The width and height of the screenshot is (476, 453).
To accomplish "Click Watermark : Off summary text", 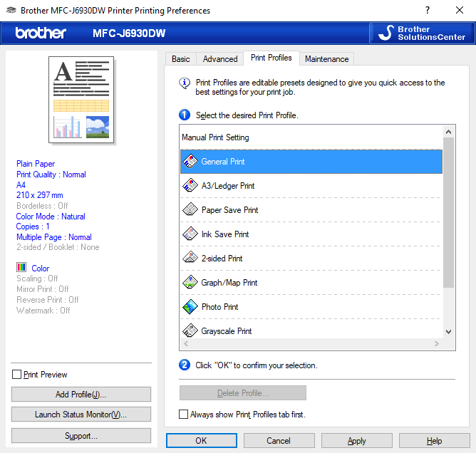I will 43,311.
